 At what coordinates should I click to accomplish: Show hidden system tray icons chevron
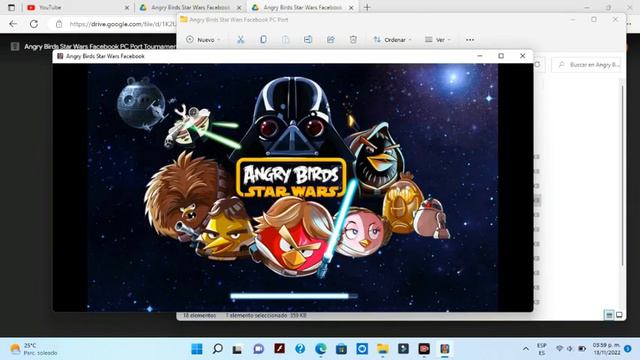[x=526, y=349]
